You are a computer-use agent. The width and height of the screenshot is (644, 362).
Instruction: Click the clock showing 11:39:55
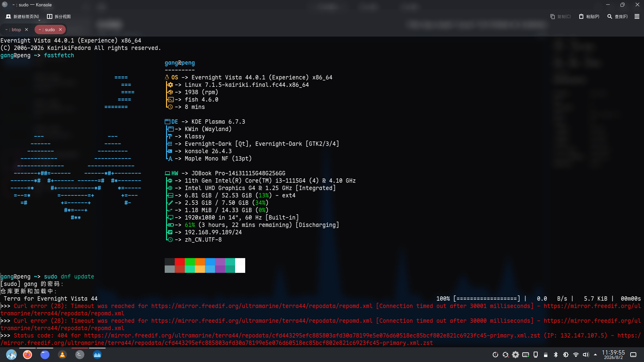click(x=613, y=355)
